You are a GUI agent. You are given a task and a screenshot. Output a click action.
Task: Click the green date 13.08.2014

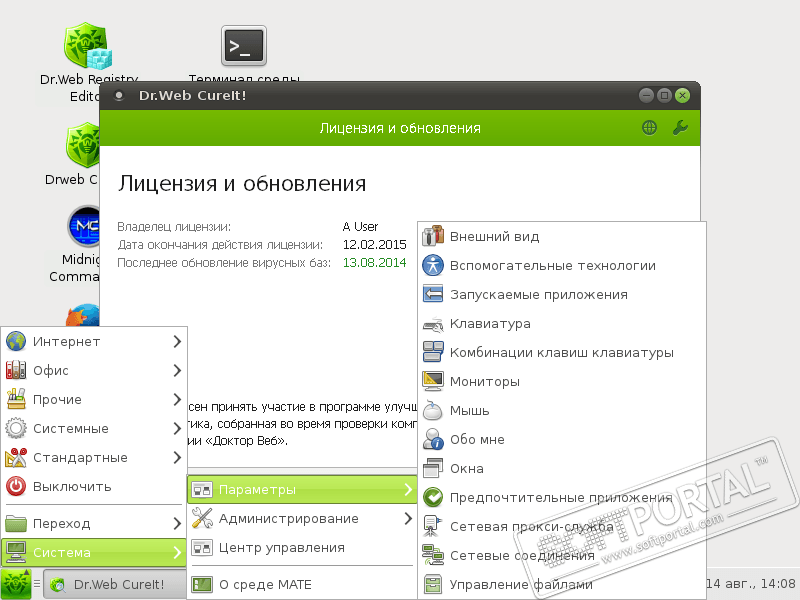pos(374,263)
